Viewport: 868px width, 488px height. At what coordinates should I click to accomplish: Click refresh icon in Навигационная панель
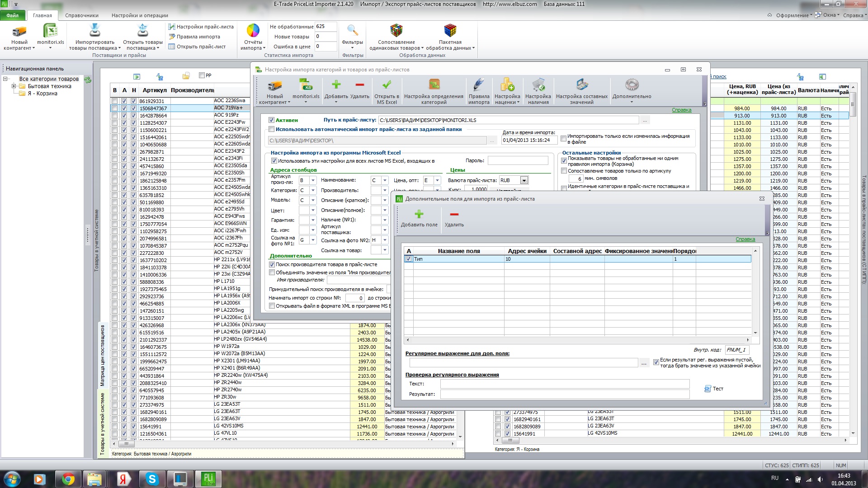tap(88, 80)
